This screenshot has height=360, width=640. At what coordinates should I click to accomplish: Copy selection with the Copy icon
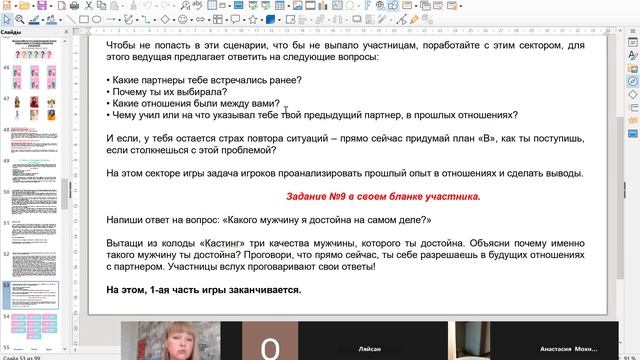[101, 6]
